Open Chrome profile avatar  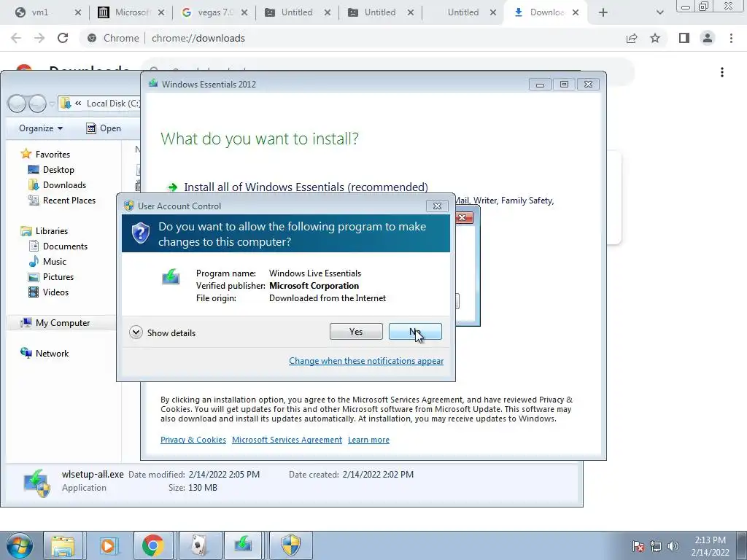click(x=708, y=38)
